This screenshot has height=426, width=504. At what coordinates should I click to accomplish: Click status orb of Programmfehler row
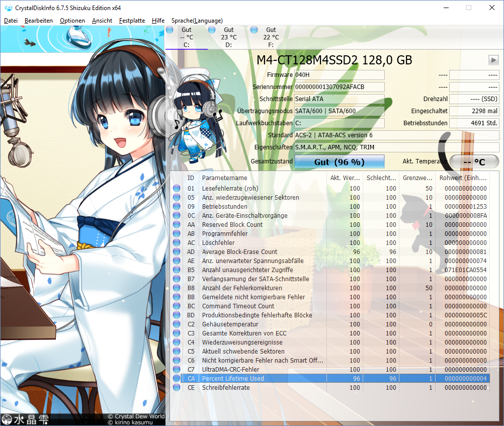pos(177,233)
